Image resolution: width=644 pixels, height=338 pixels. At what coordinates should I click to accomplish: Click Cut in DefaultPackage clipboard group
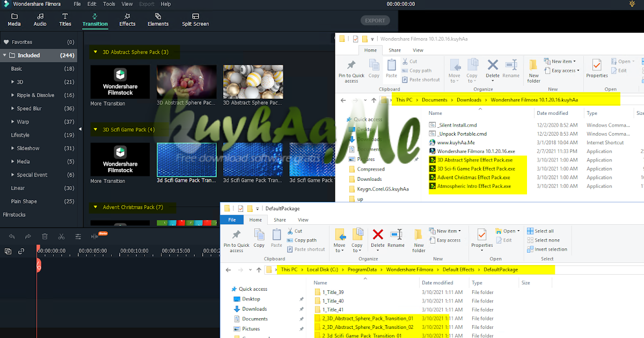(x=295, y=231)
